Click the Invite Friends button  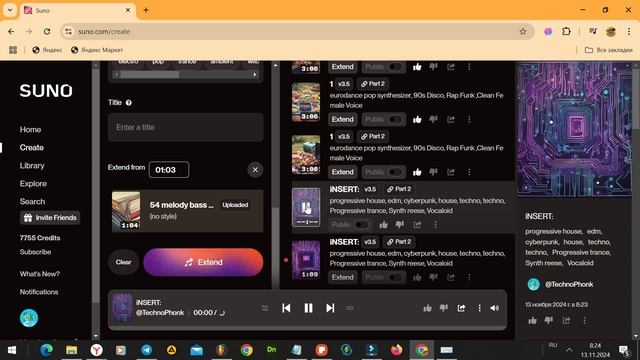click(50, 218)
